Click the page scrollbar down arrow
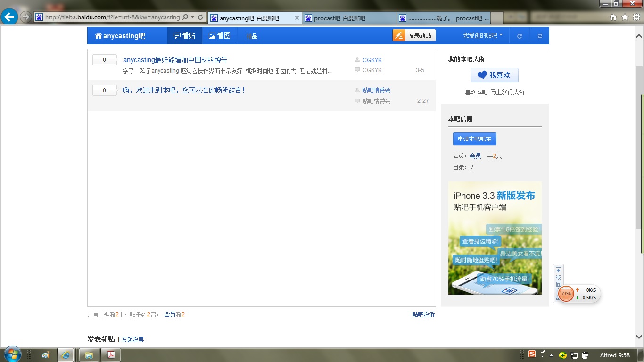644x362 pixels. click(x=639, y=337)
